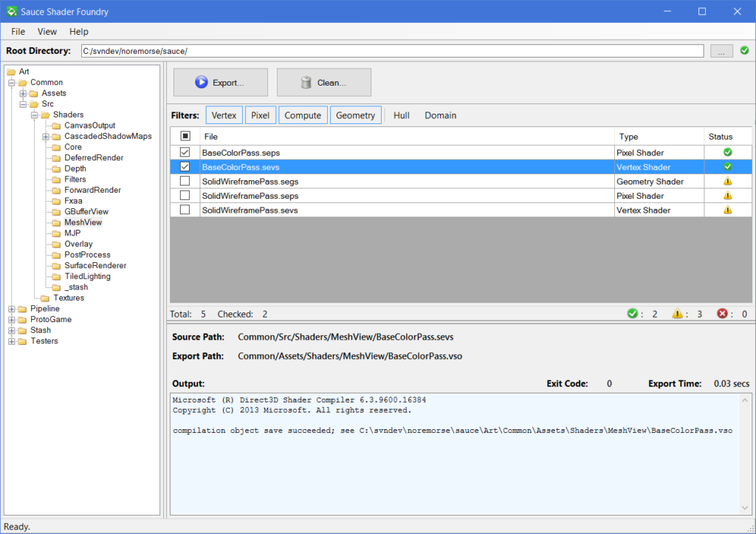Toggle the Geometry shader filter

(x=355, y=115)
